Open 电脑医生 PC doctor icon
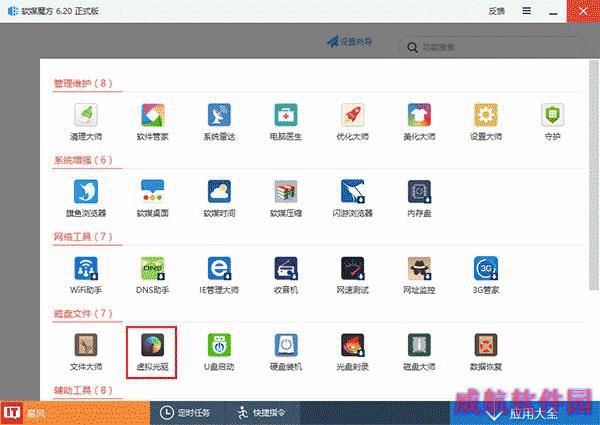This screenshot has height=425, width=600. pyautogui.click(x=286, y=115)
